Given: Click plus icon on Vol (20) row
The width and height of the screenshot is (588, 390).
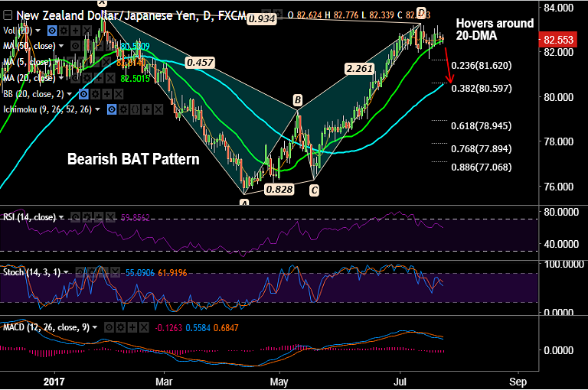Looking at the screenshot, I should [x=75, y=31].
